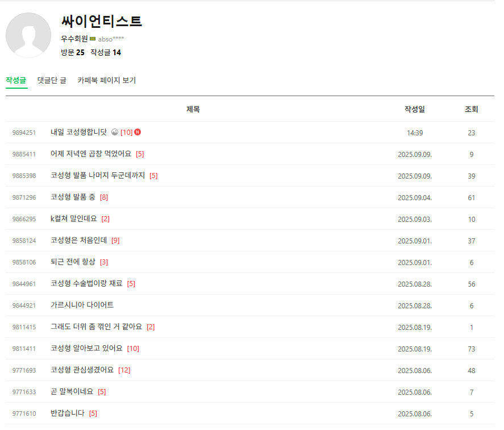Open post 코성형 관심생겼어요

pyautogui.click(x=82, y=370)
